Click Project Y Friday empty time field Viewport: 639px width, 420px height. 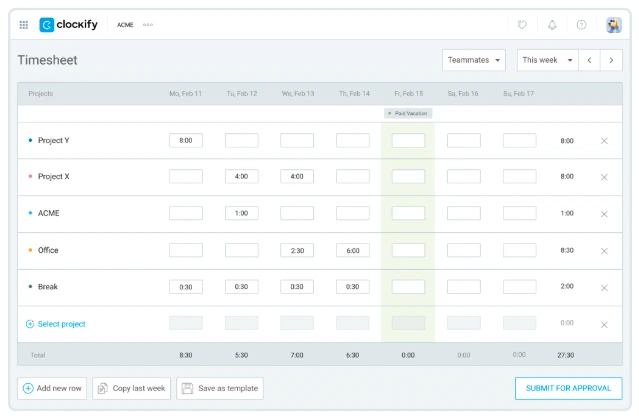point(408,141)
